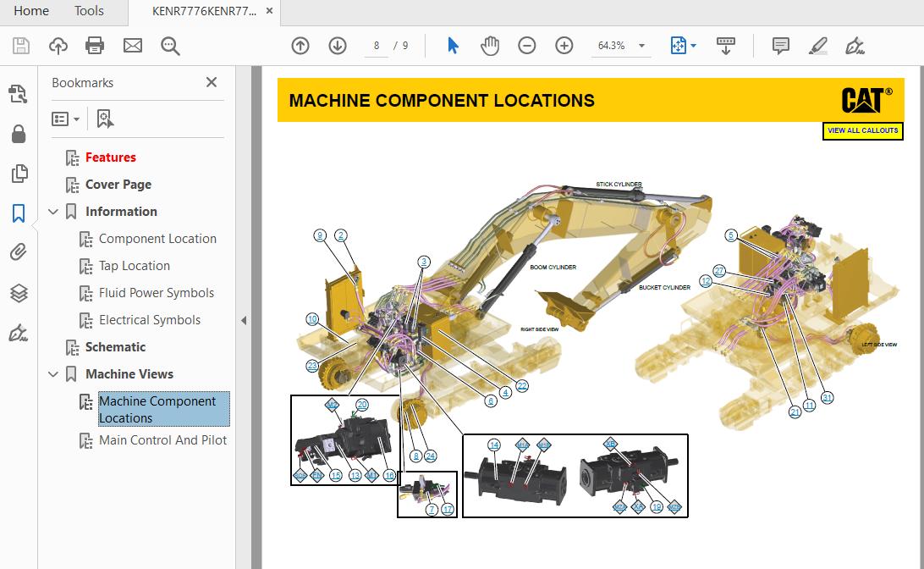The image size is (924, 569).
Task: Click the Zoom Out minus icon
Action: (526, 45)
